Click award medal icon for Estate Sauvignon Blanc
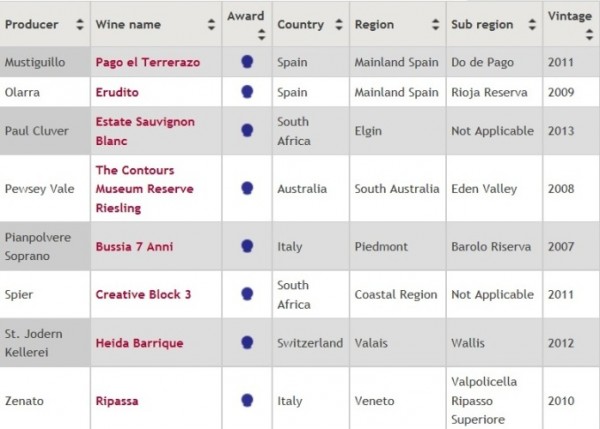The width and height of the screenshot is (600, 429). pos(247,131)
